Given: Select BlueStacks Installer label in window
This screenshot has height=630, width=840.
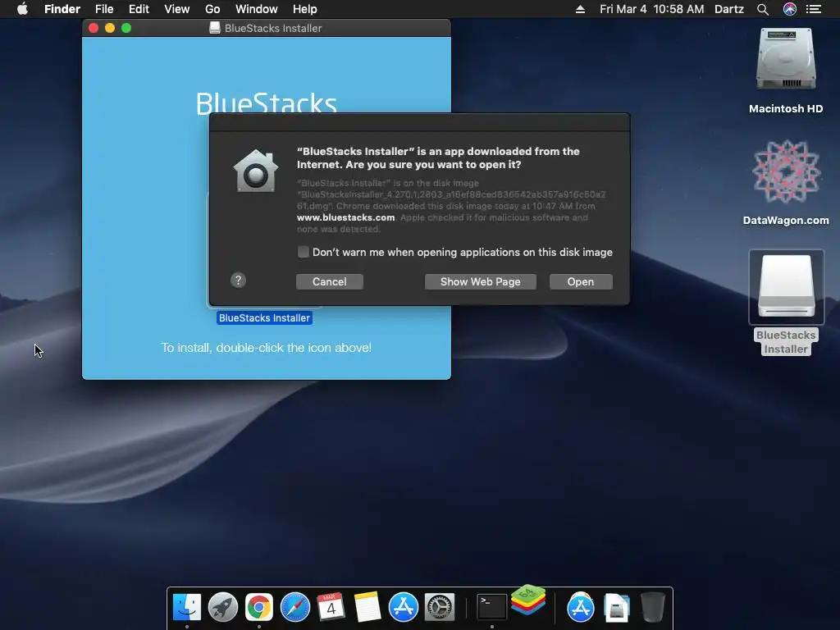Looking at the screenshot, I should point(264,318).
